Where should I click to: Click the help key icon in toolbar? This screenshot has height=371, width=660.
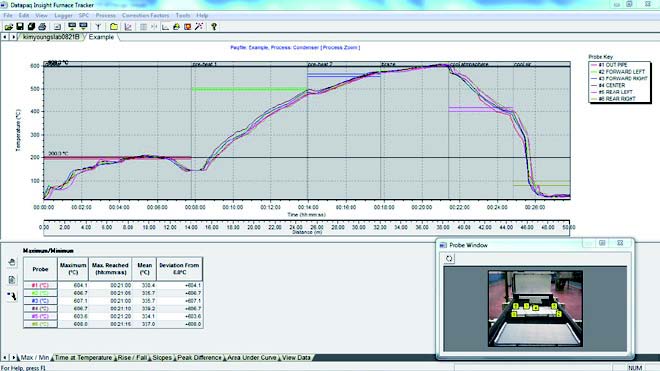click(214, 27)
